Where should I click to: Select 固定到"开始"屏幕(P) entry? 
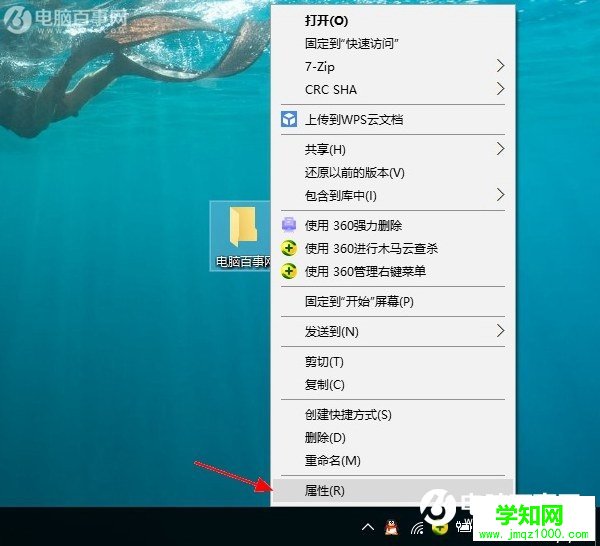point(393,302)
